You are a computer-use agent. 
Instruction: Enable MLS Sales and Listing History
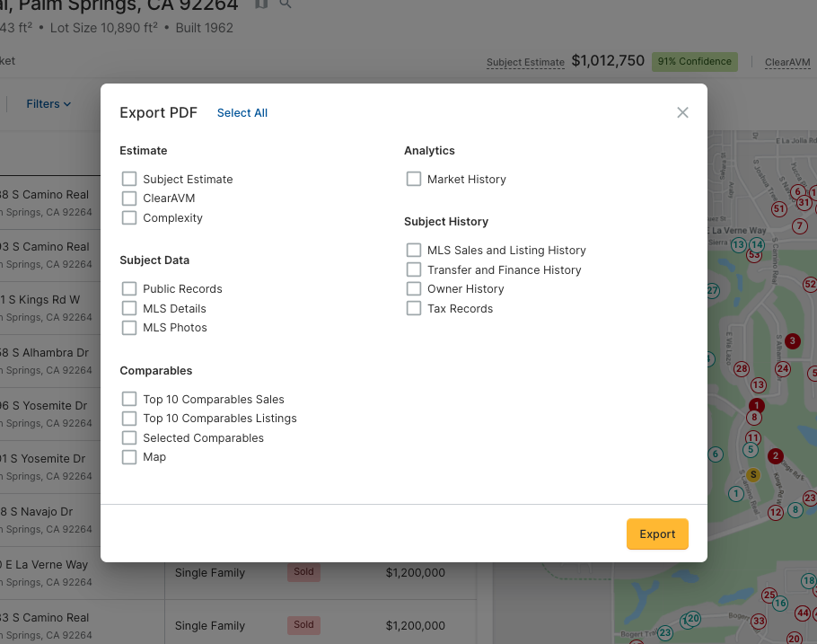(414, 250)
